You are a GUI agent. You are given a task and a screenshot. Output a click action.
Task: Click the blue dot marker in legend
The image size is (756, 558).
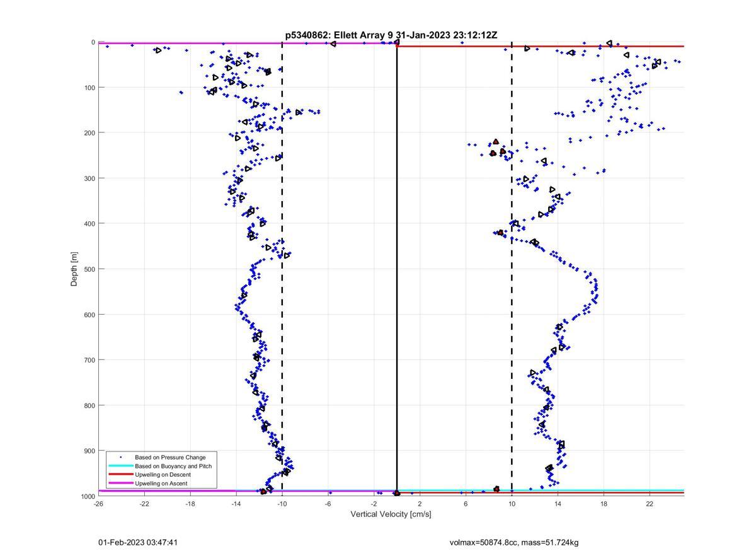point(121,457)
